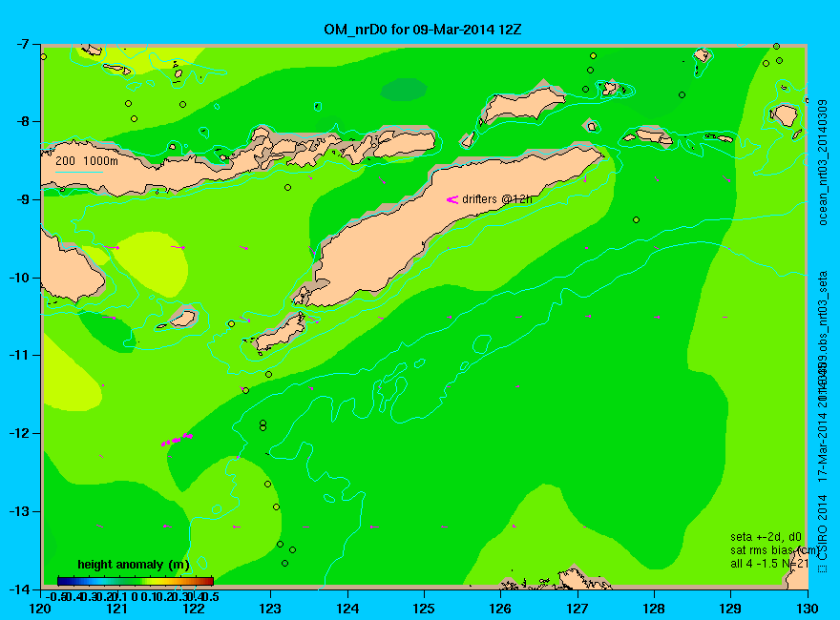Select the "all 4 -1.5 N=21" annotation
Screen dimensions: 840x620
click(x=769, y=564)
